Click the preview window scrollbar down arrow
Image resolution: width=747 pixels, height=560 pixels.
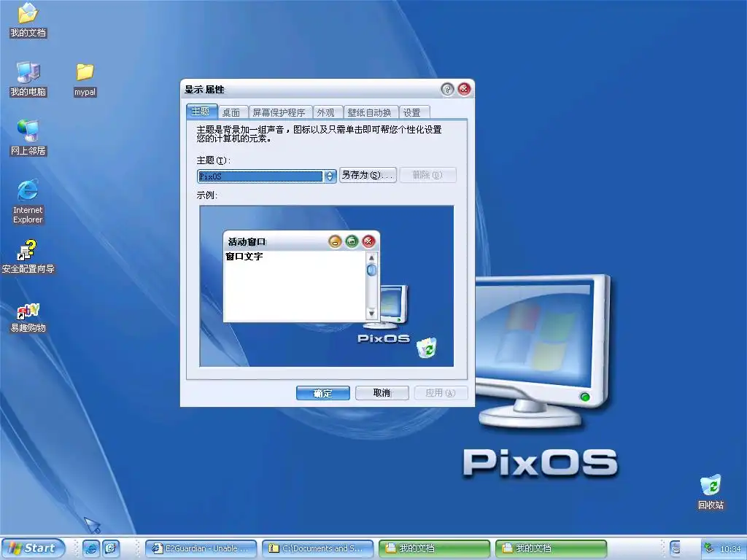coord(371,314)
